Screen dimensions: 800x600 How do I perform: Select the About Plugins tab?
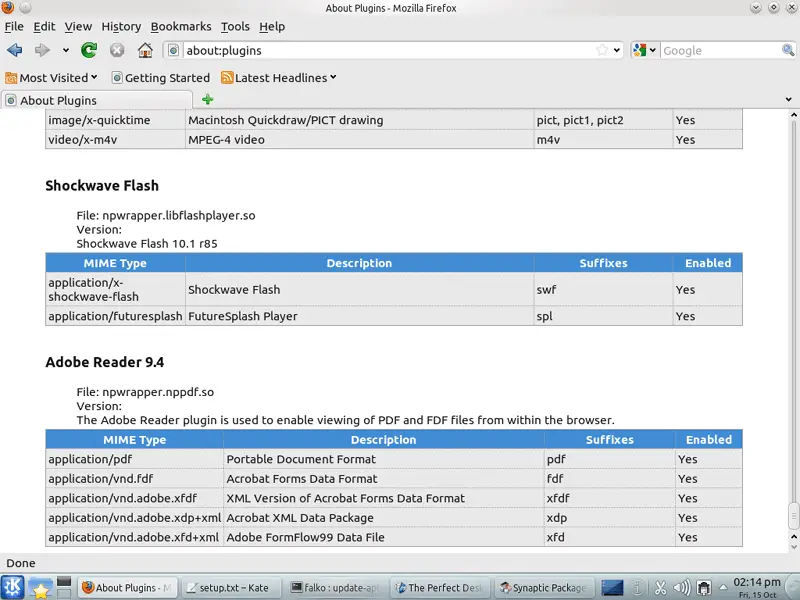coord(97,100)
